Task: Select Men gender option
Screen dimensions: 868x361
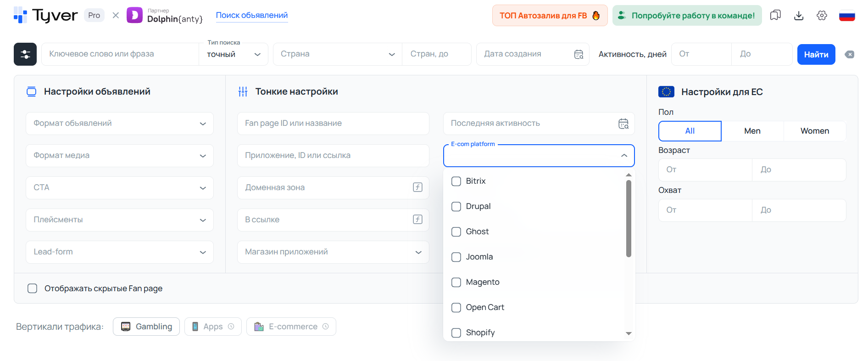Action: [752, 131]
